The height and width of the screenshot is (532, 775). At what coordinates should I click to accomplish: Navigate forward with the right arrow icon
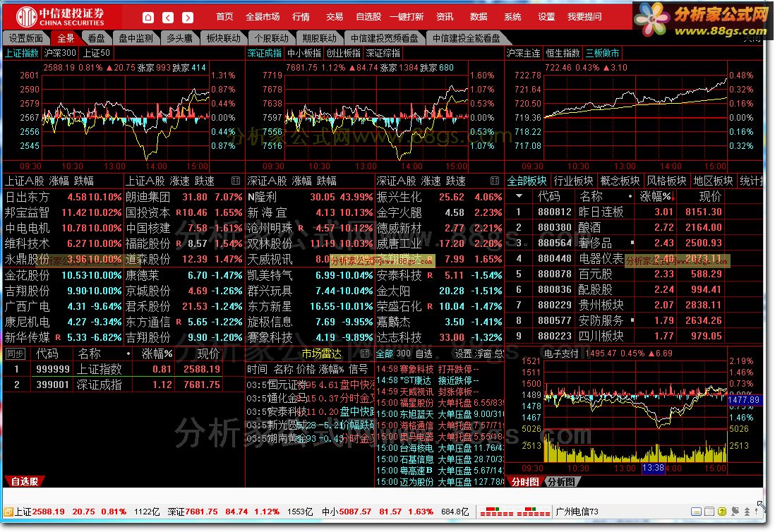pyautogui.click(x=187, y=18)
